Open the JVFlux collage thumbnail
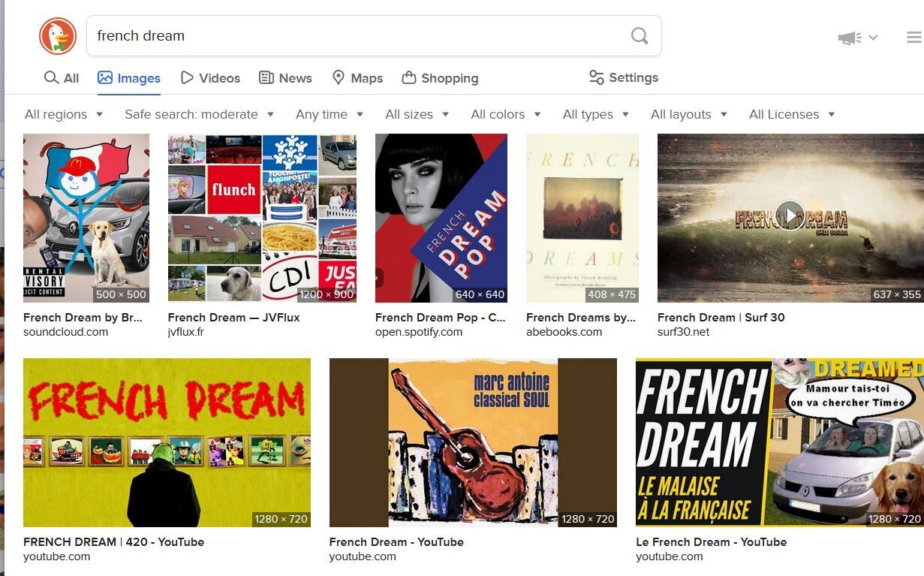Image resolution: width=924 pixels, height=576 pixels. pyautogui.click(x=262, y=218)
